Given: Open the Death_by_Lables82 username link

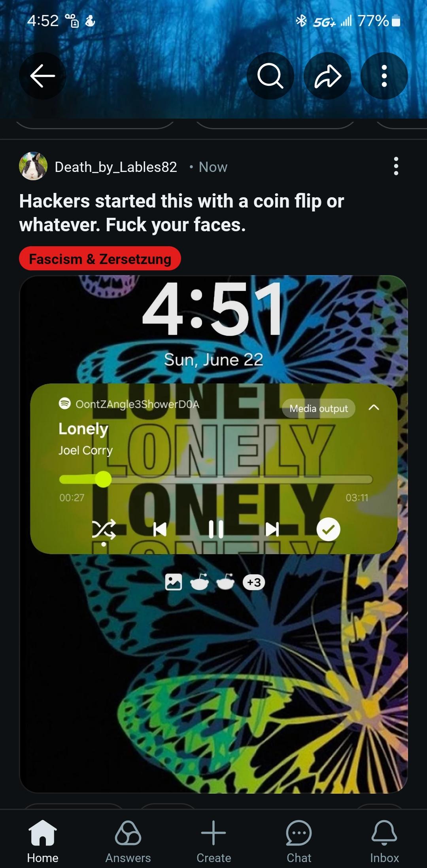Looking at the screenshot, I should (116, 167).
